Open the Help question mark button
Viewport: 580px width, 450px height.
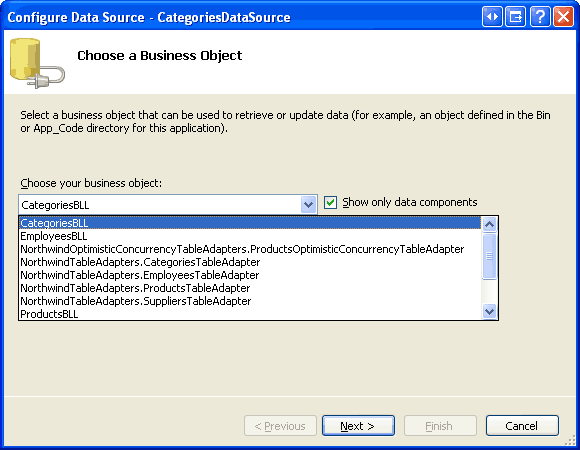540,17
